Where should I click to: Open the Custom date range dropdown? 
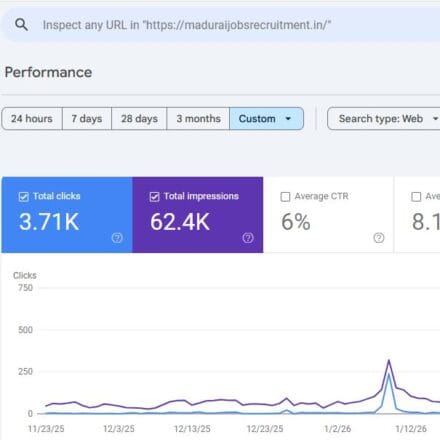[x=266, y=119]
